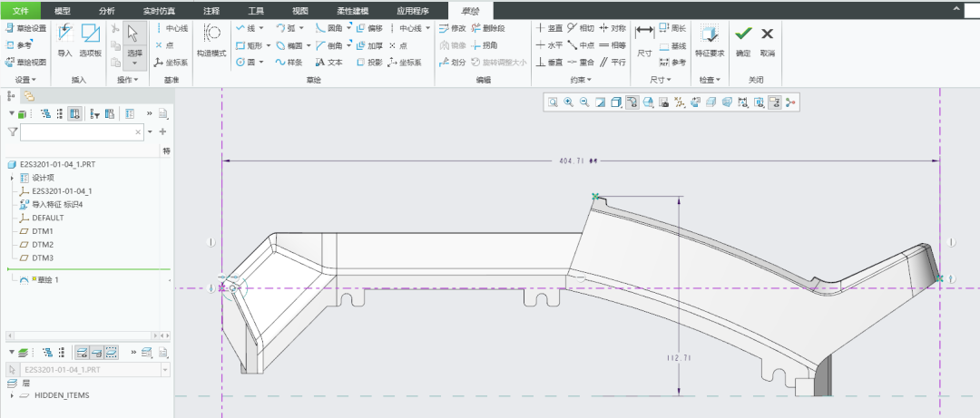Apply the 重合 coincident constraint
Screen dimensions: 980x418
[581, 63]
